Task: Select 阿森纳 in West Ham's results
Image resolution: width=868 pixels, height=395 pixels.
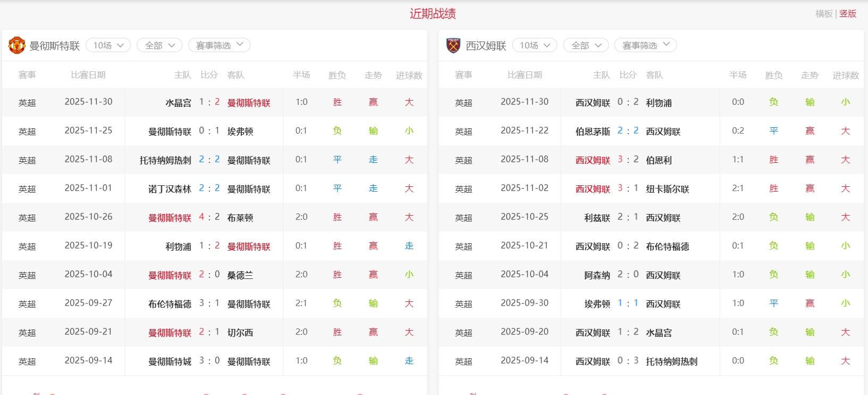Action: pos(597,275)
